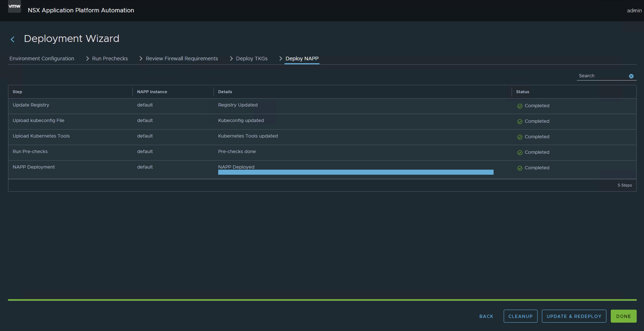Click 'NAPP Deployed' details text
The image size is (644, 331).
236,167
